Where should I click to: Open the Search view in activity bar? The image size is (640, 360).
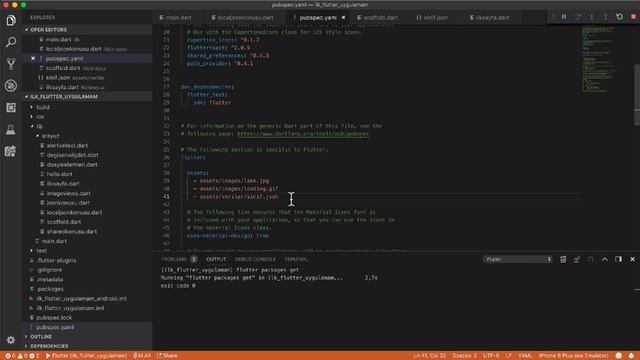(x=11, y=42)
